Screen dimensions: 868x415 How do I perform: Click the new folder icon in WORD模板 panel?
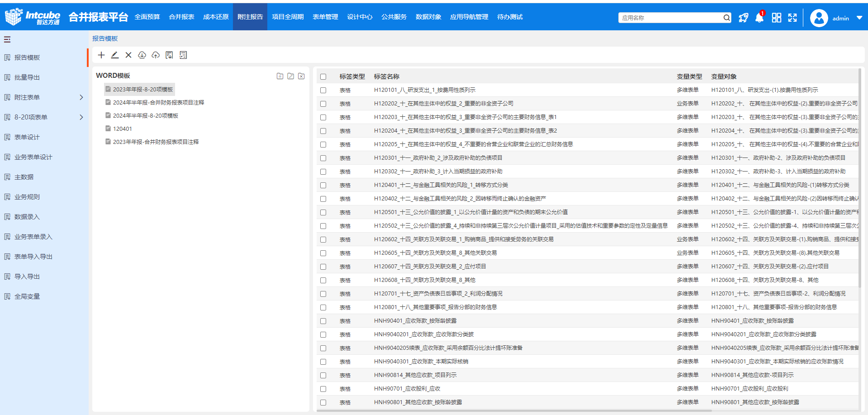coord(280,76)
